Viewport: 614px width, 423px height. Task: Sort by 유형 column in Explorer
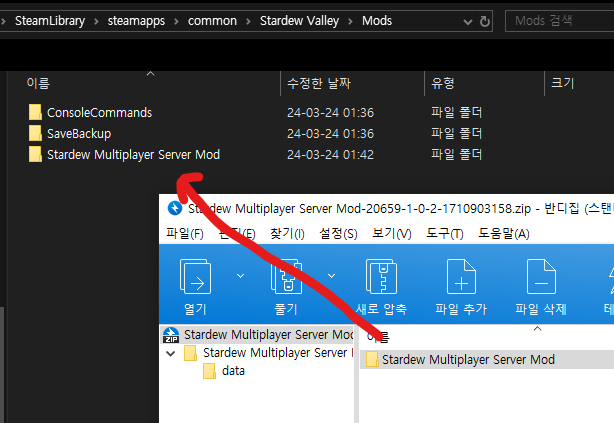[442, 83]
